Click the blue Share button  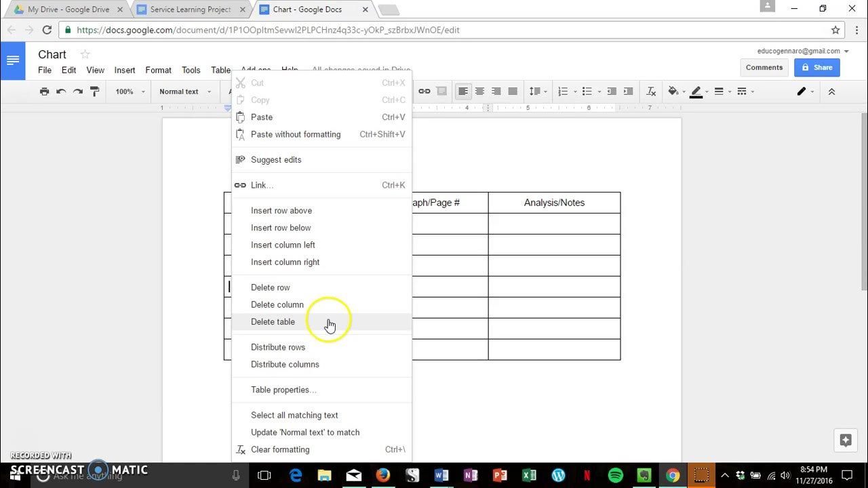[817, 67]
